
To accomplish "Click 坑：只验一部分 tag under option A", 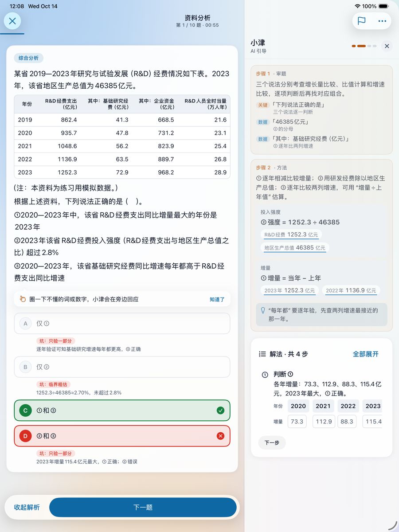I will tap(56, 341).
